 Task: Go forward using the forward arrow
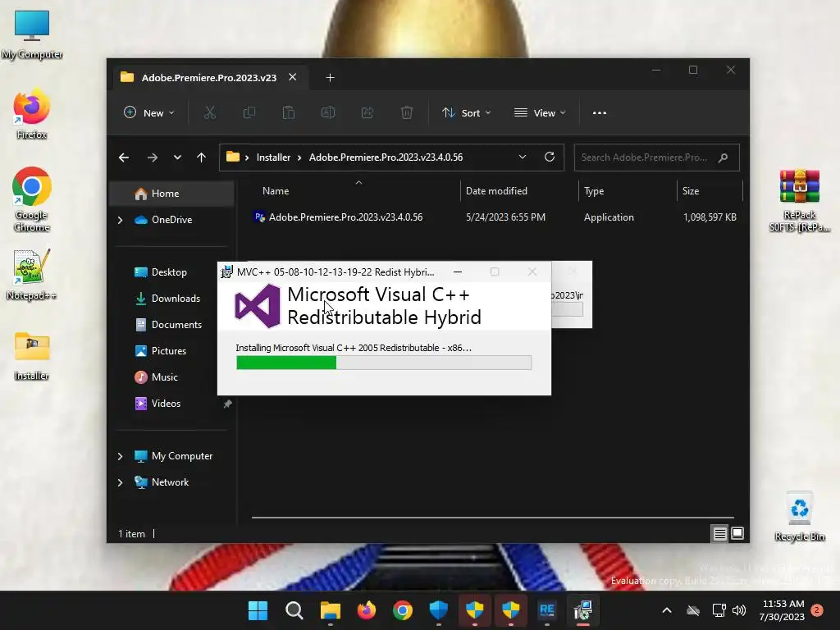click(x=152, y=157)
